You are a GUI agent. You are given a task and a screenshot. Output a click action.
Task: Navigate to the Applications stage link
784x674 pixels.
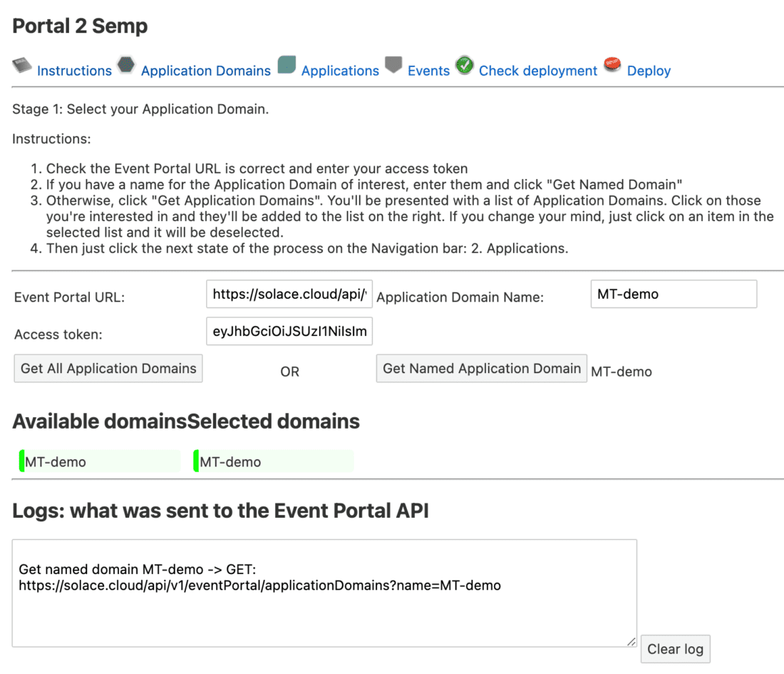click(x=340, y=71)
